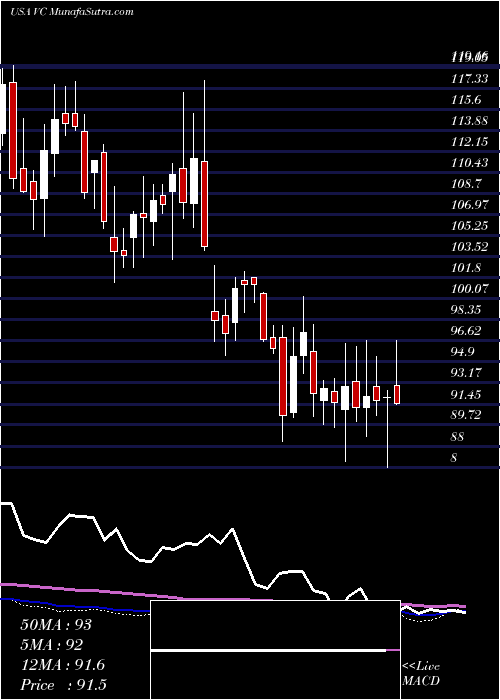Click the 112.15 price axis label
Screen dimensions: 500x700
(468, 142)
